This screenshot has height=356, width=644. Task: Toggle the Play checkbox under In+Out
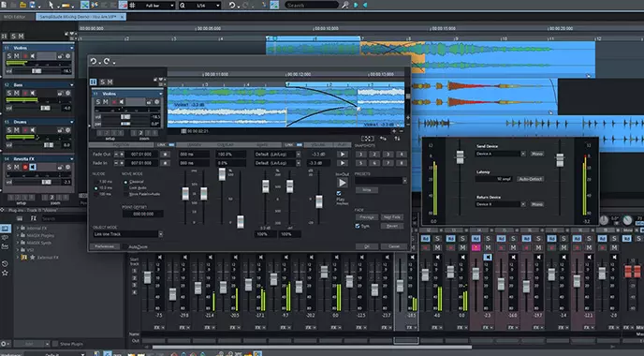coord(339,193)
